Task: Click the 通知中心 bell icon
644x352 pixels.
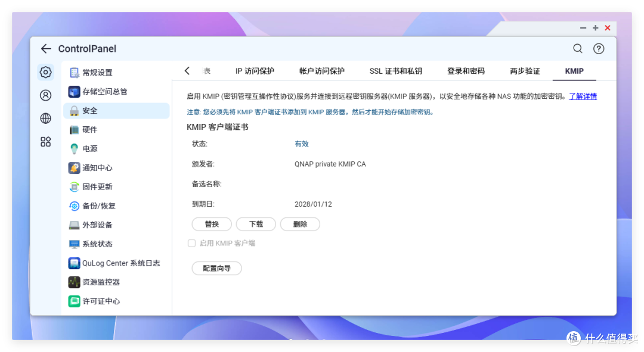Action: click(x=75, y=168)
